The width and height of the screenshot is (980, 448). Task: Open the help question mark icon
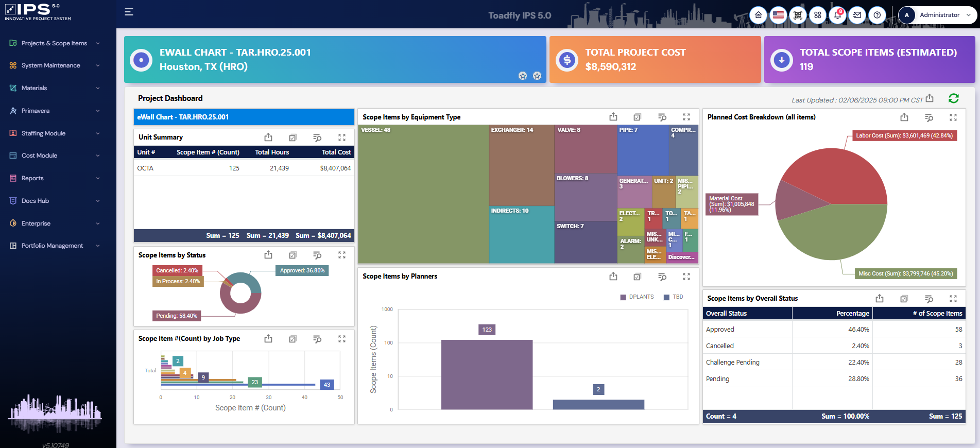pyautogui.click(x=877, y=15)
